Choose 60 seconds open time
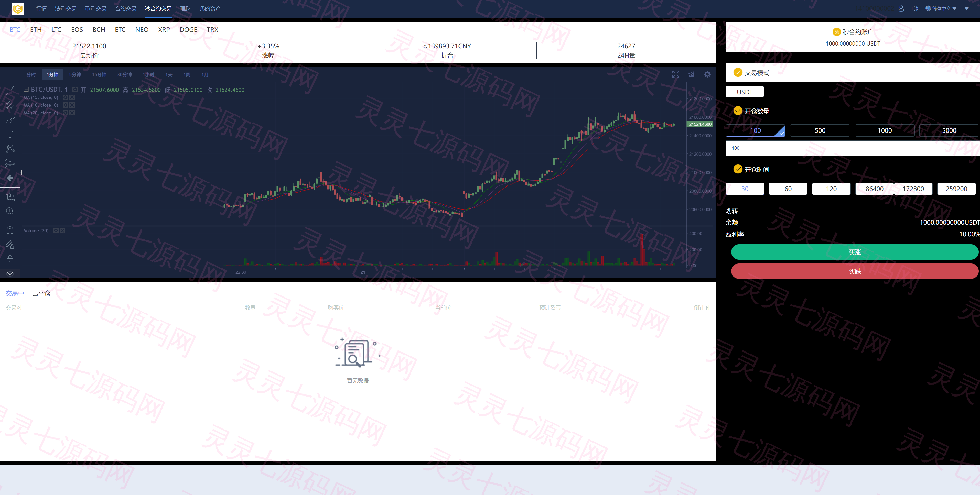The image size is (980, 495). click(788, 189)
